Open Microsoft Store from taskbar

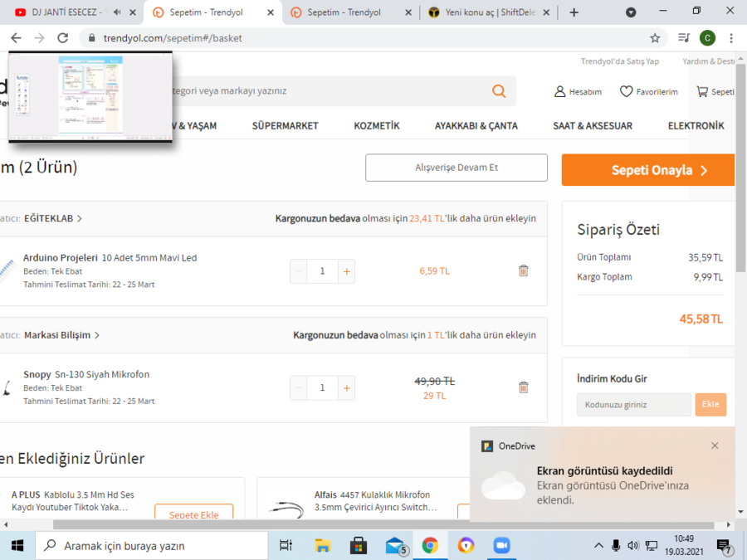click(x=359, y=546)
